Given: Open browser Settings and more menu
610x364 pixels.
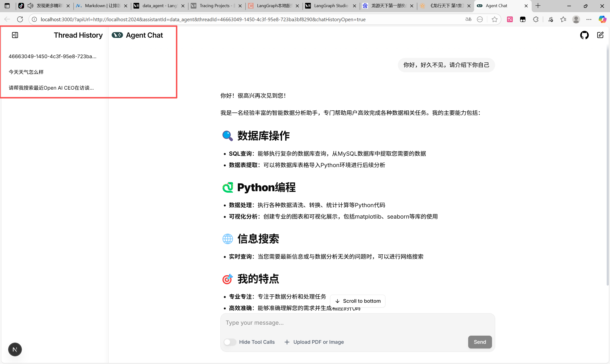Looking at the screenshot, I should tap(589, 19).
